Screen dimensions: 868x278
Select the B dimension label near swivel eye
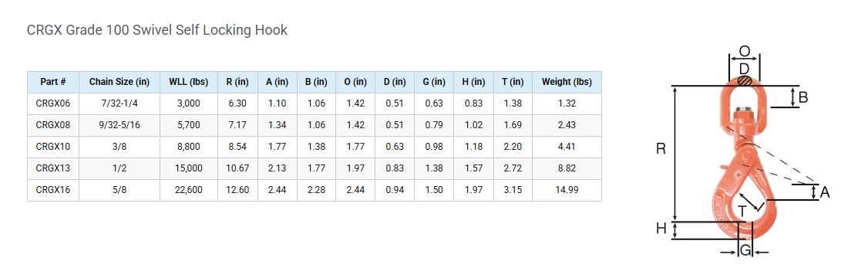[x=803, y=97]
